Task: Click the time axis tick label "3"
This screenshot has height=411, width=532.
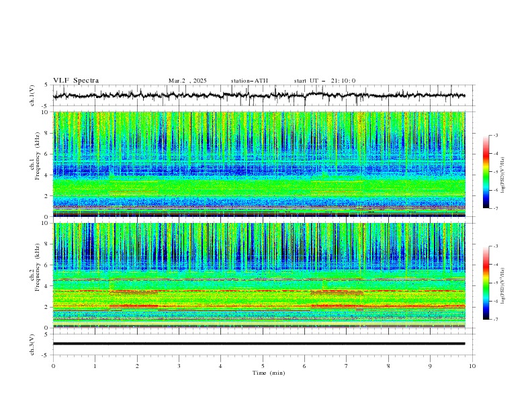Action: tap(179, 366)
